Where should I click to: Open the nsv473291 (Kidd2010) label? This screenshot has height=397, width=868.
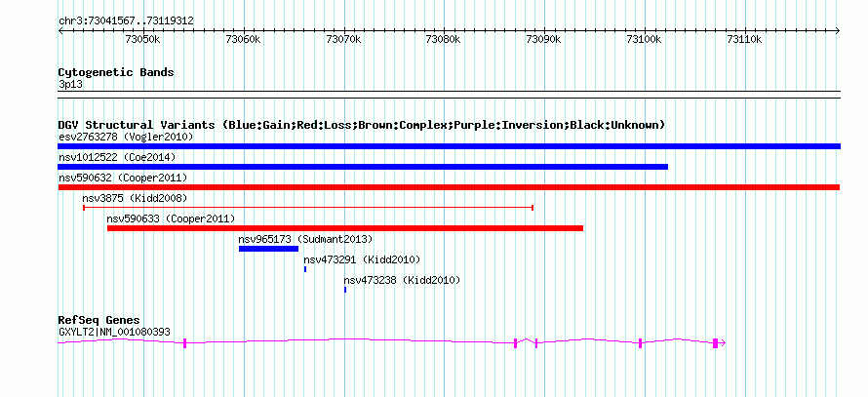362,259
